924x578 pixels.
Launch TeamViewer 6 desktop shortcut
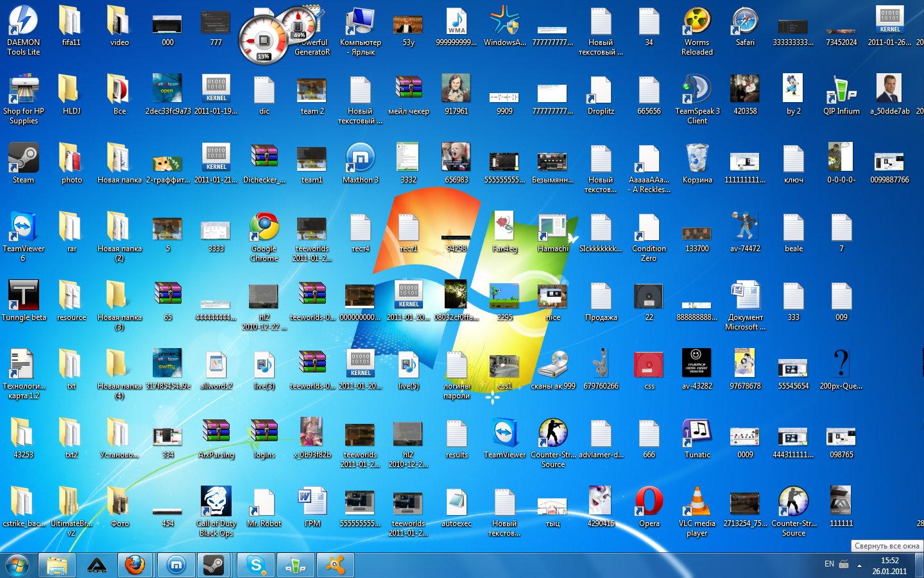(x=24, y=236)
